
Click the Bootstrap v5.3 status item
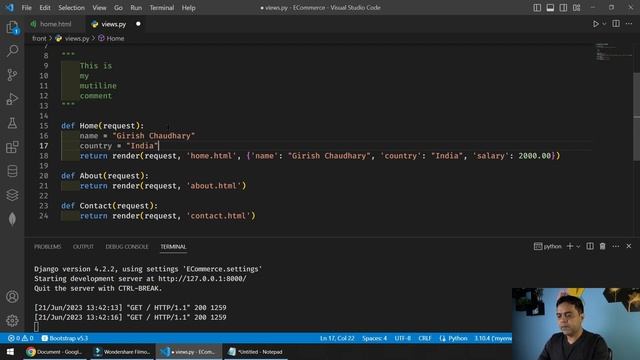[64, 338]
